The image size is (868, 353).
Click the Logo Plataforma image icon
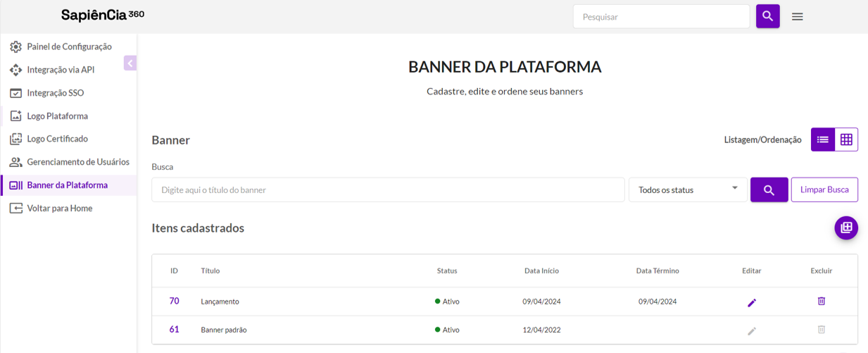[x=15, y=116]
